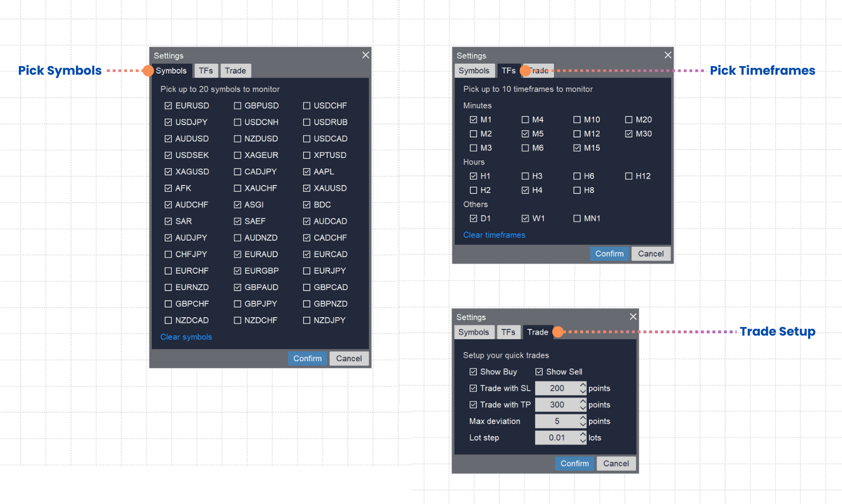Disable the Show Buy option
Viewport: 842px width, 504px height.
(x=473, y=372)
